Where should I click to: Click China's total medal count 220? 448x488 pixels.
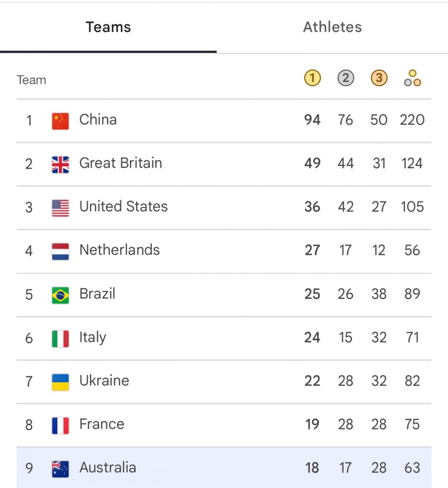pos(412,120)
